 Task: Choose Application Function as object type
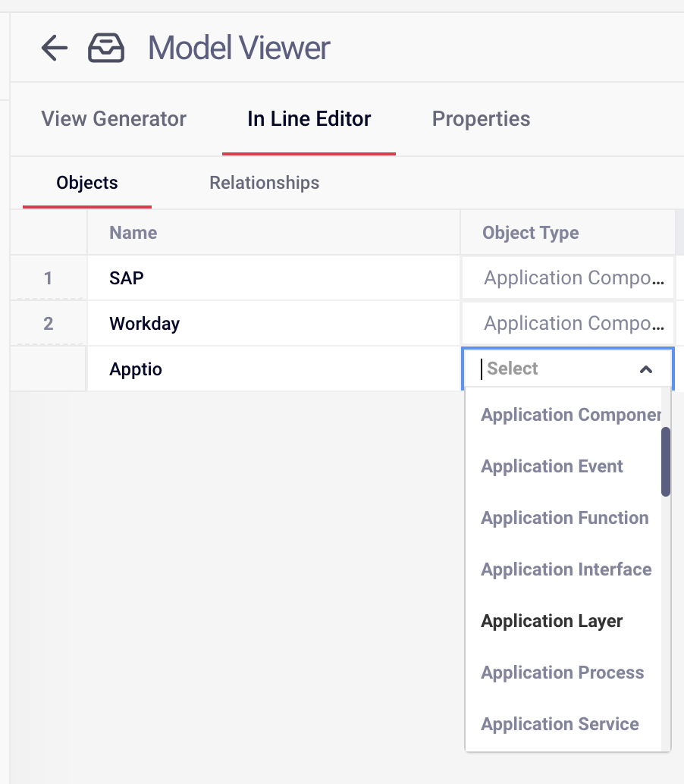[x=564, y=518]
